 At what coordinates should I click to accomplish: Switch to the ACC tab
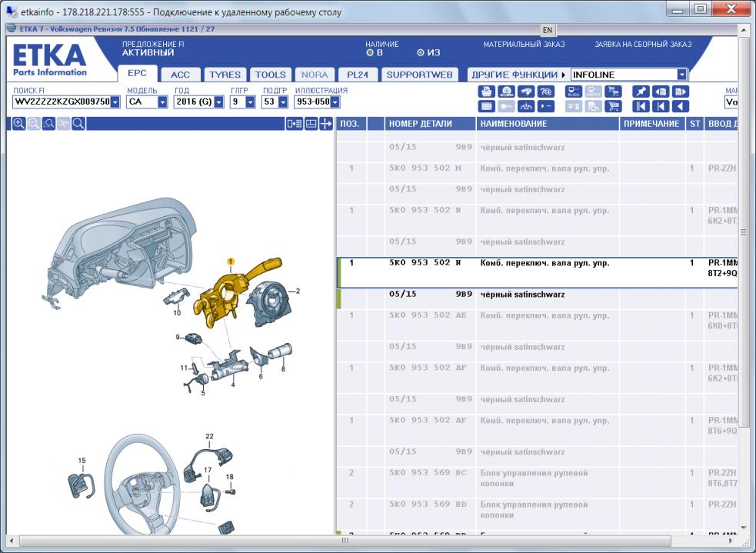point(180,75)
